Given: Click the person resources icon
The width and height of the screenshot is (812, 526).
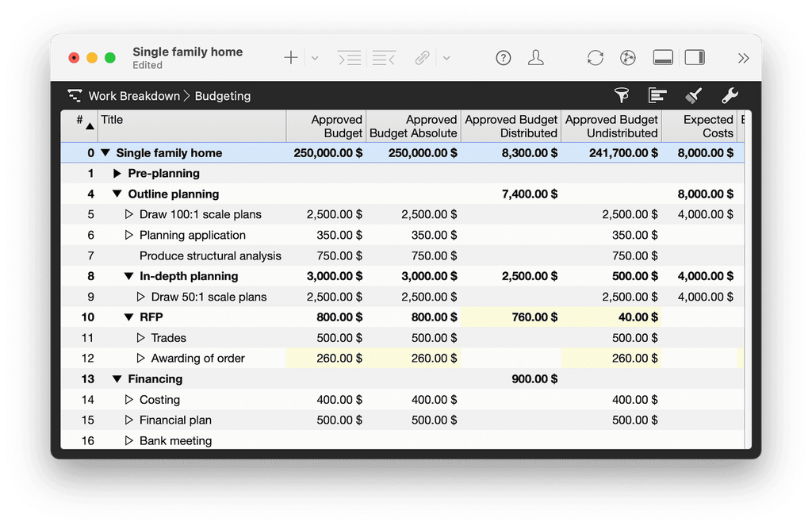Looking at the screenshot, I should (536, 58).
